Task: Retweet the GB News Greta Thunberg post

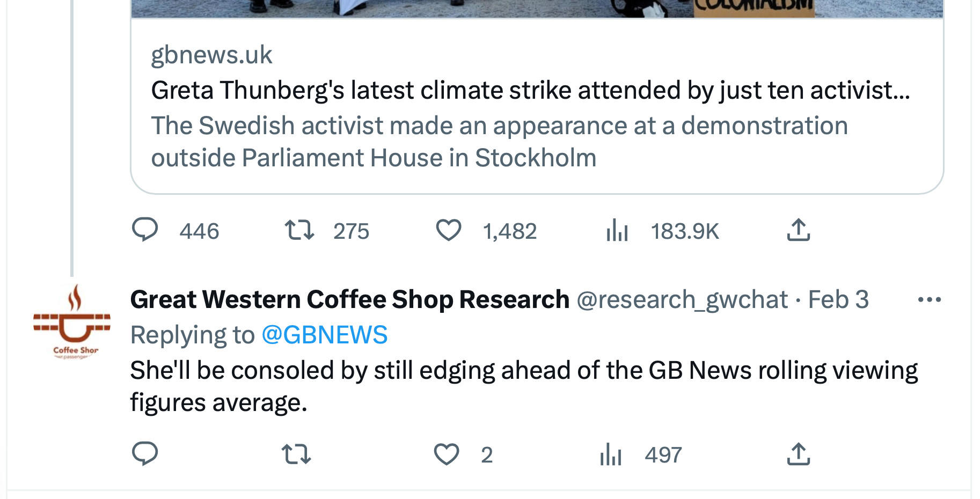Action: coord(299,230)
